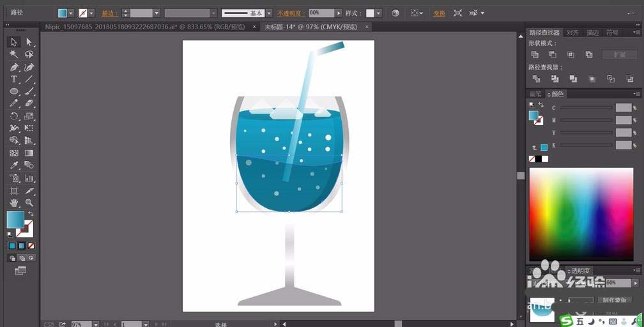The height and width of the screenshot is (327, 644).
Task: Click Exclude shape mode in Pathfinder
Action: 589,54
